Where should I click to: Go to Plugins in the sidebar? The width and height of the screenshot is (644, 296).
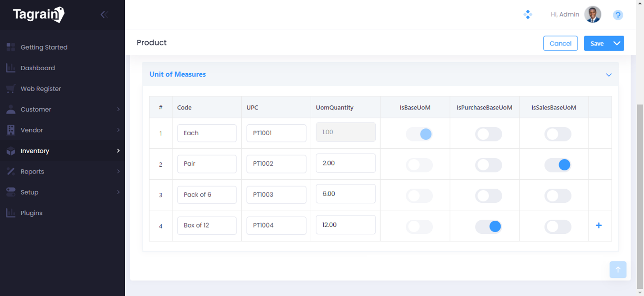click(32, 213)
